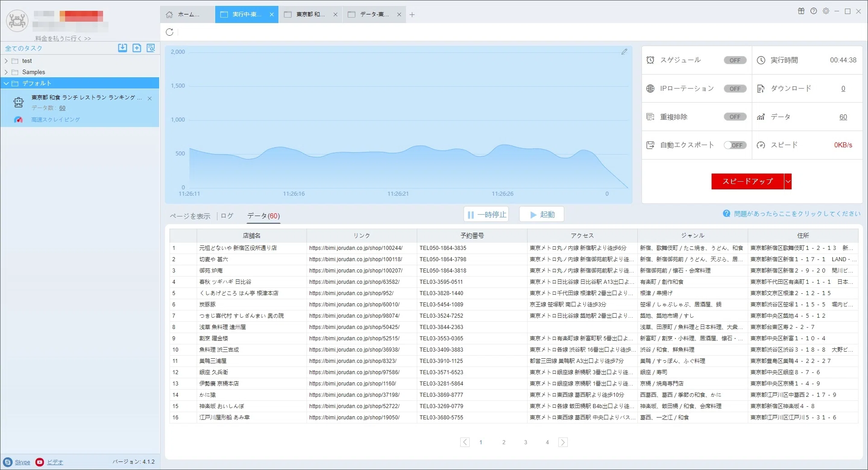Click the home tab icon

tap(170, 14)
